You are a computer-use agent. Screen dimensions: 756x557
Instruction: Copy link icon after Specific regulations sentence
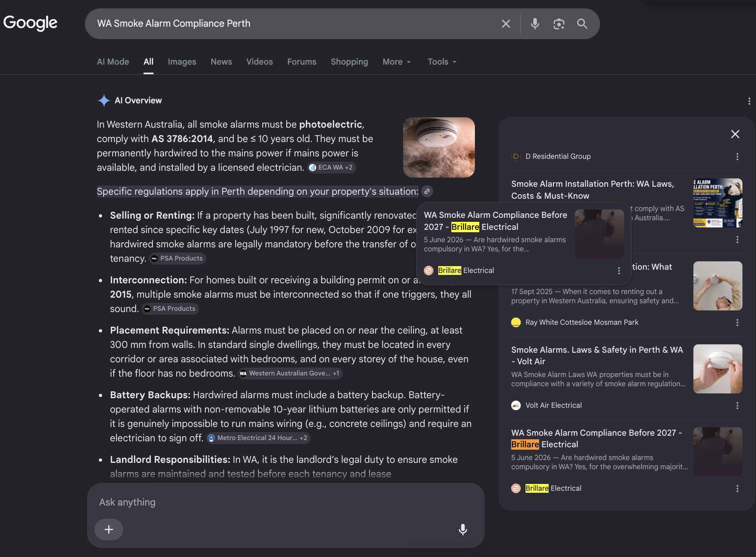427,192
